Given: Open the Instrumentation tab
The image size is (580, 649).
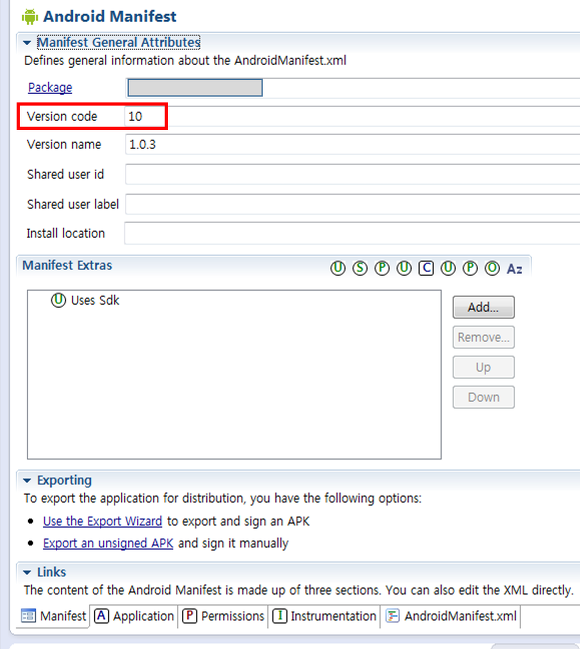Looking at the screenshot, I should pos(324,616).
